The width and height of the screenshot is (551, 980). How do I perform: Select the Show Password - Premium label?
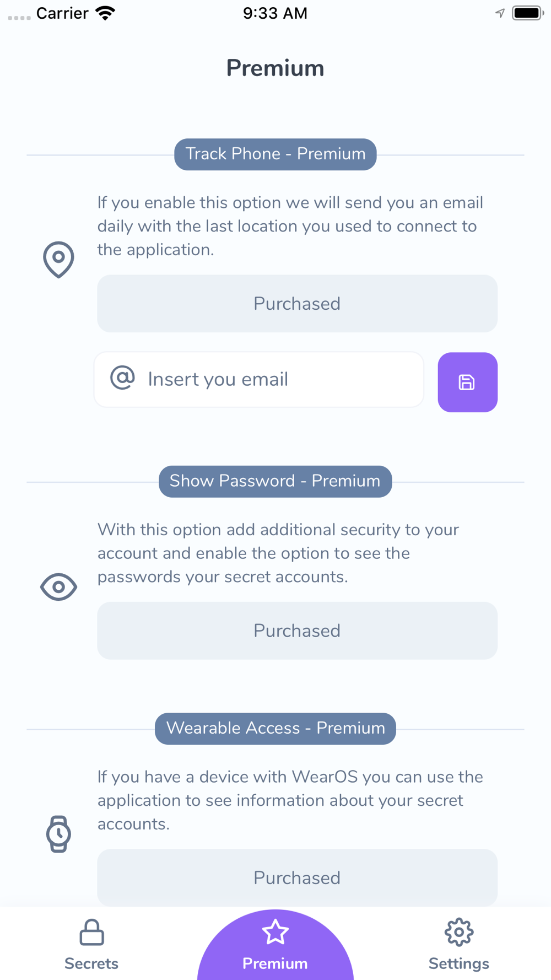275,481
